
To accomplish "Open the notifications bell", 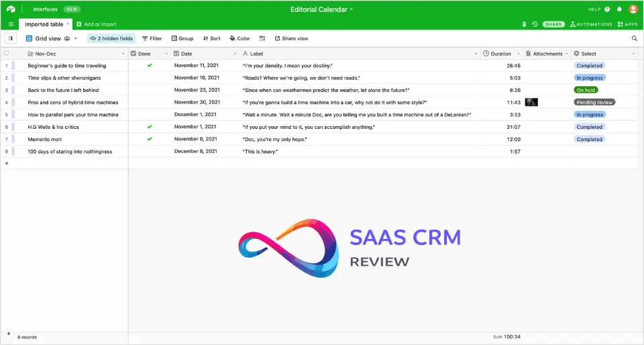I will (x=619, y=9).
